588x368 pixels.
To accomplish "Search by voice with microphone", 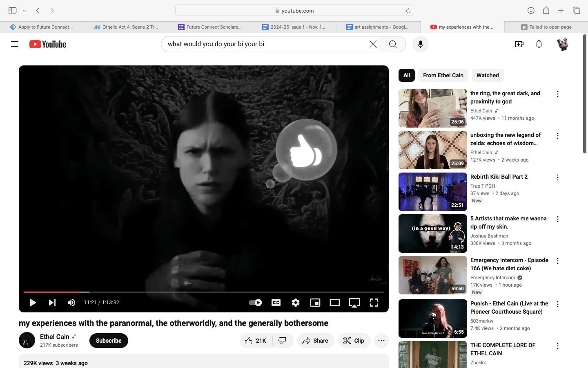I will [421, 44].
